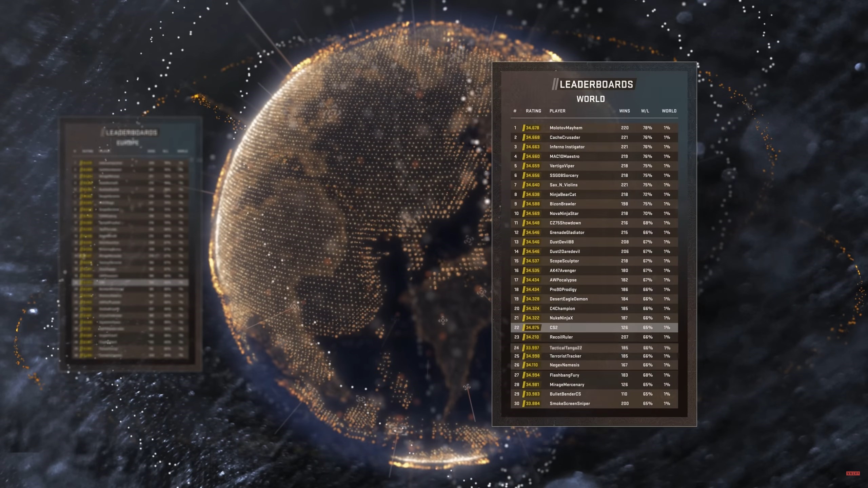This screenshot has height=488, width=868.
Task: Click the PLAYER column header
Action: click(x=557, y=111)
